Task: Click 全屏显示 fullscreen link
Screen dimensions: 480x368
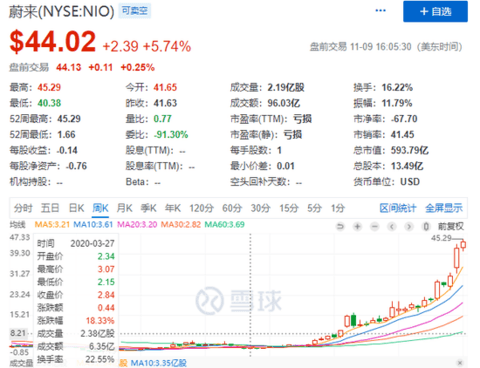Action: (x=444, y=208)
